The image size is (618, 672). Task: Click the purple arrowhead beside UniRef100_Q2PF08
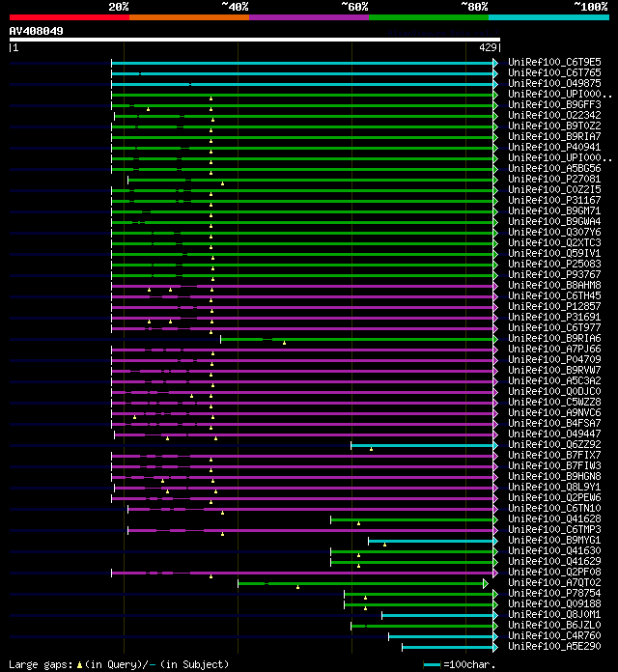pyautogui.click(x=495, y=573)
